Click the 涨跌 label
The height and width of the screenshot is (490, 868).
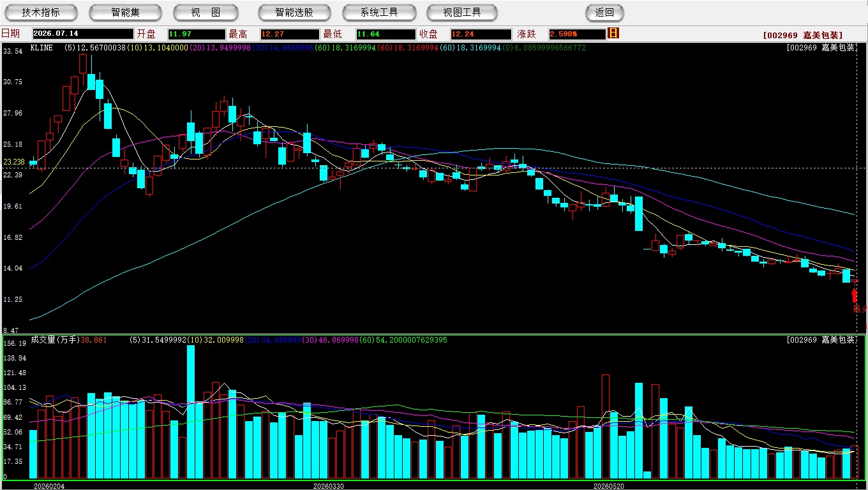[x=527, y=34]
